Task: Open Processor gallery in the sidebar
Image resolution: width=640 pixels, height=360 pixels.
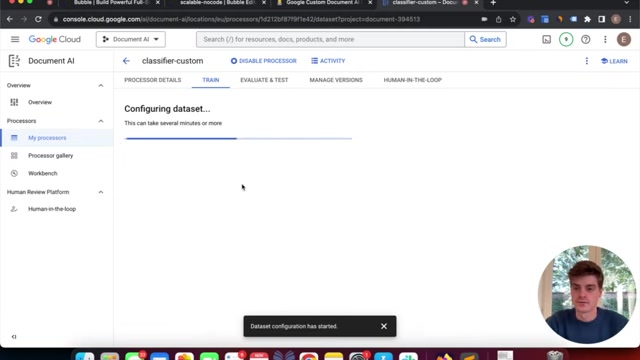Action: pyautogui.click(x=51, y=156)
